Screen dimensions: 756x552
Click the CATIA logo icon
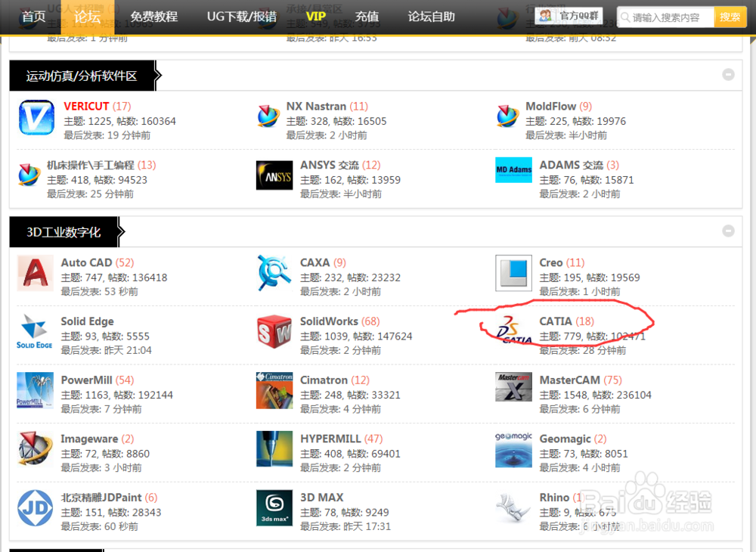(513, 330)
